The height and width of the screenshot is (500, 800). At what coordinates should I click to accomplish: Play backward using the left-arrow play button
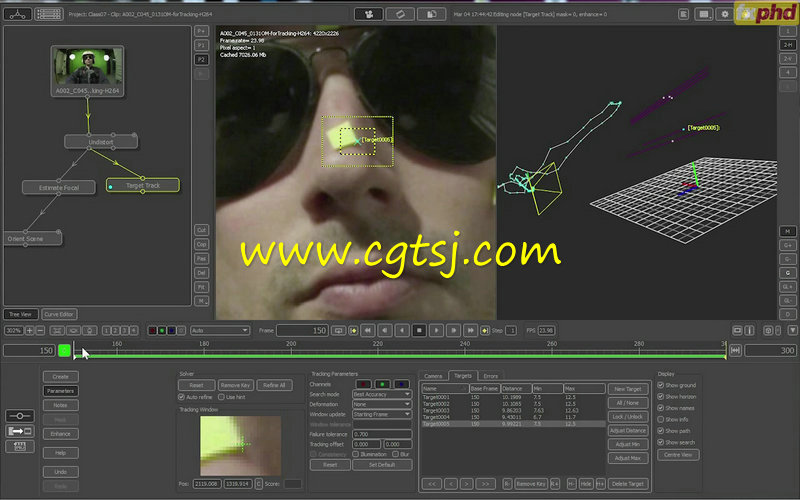click(402, 331)
